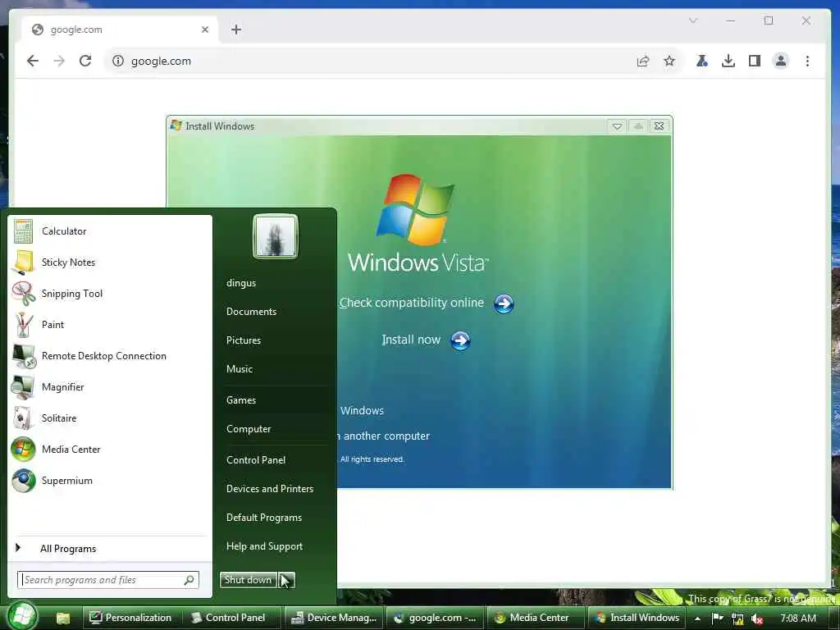Open Computer from Start menu
The height and width of the screenshot is (630, 840).
(249, 428)
